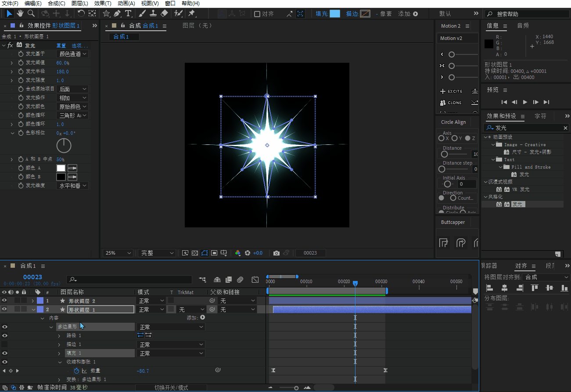Select the Zoom magnifier tool
Image resolution: width=571 pixels, height=392 pixels.
click(31, 14)
